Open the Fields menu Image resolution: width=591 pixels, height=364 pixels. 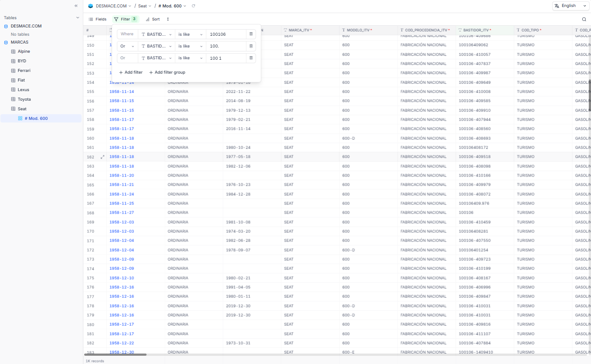(98, 19)
